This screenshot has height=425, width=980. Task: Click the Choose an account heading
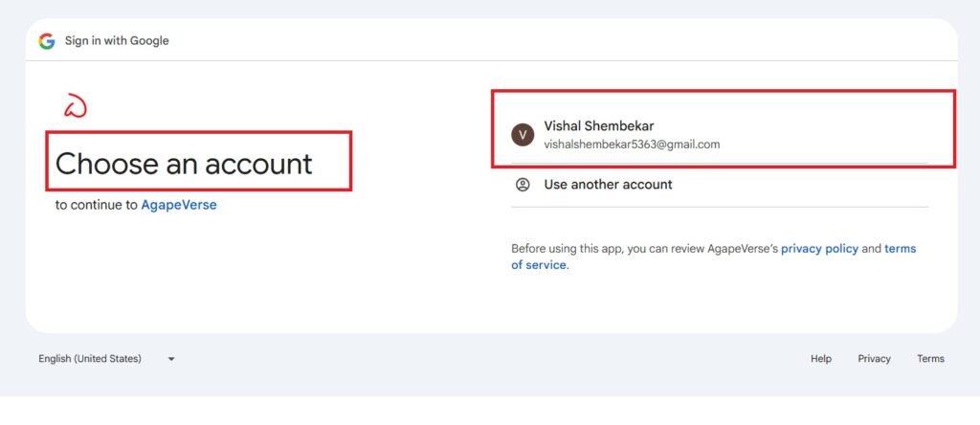click(184, 164)
